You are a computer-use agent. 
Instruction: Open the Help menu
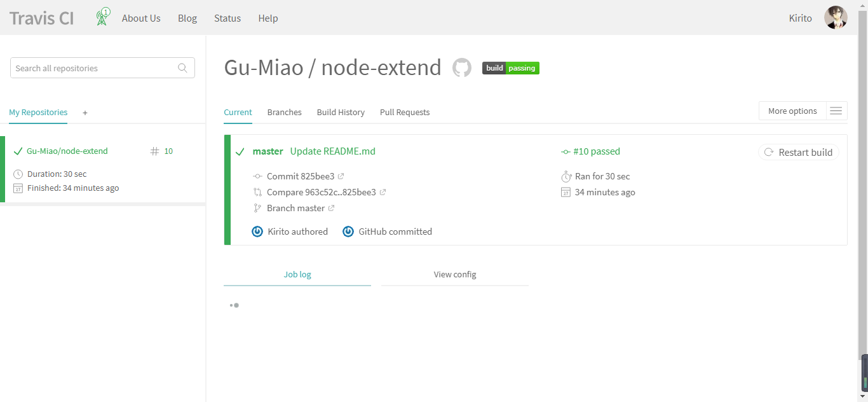[x=268, y=18]
